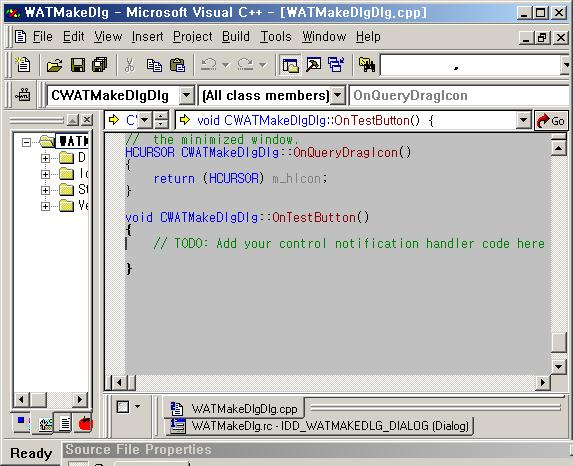
Task: Toggle the Workspace window icon
Action: point(290,65)
